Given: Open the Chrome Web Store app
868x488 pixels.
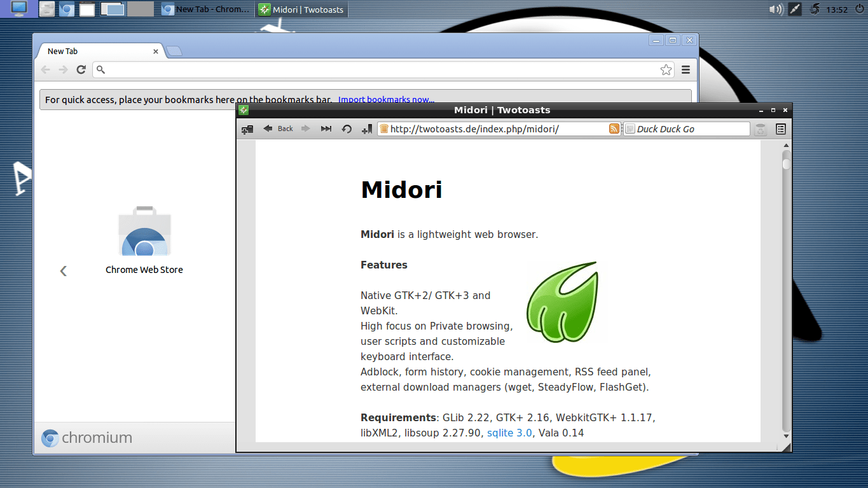Looking at the screenshot, I should pyautogui.click(x=144, y=241).
